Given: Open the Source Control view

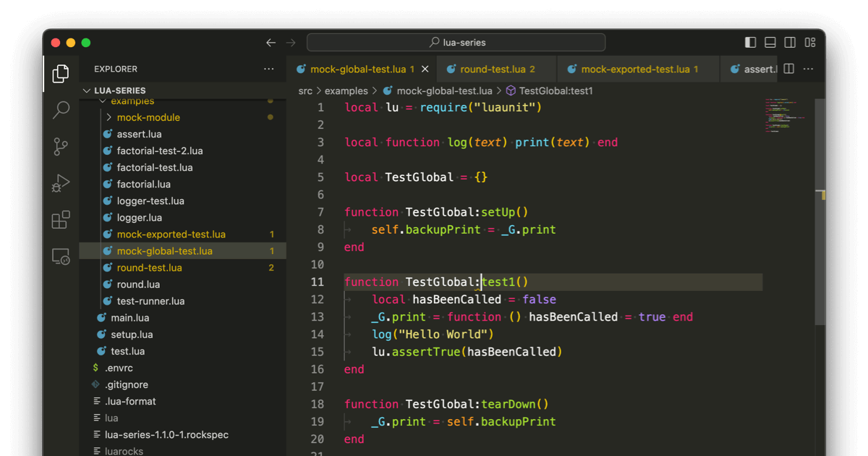Looking at the screenshot, I should [x=61, y=147].
